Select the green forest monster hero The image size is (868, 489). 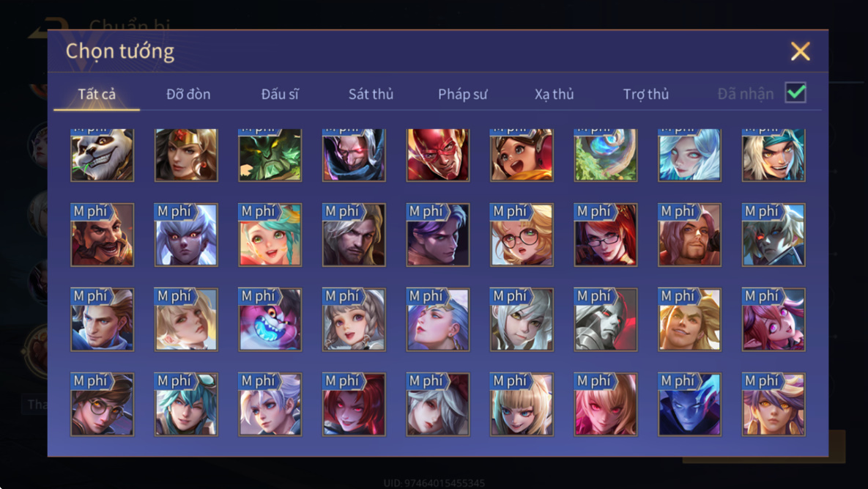coord(270,155)
